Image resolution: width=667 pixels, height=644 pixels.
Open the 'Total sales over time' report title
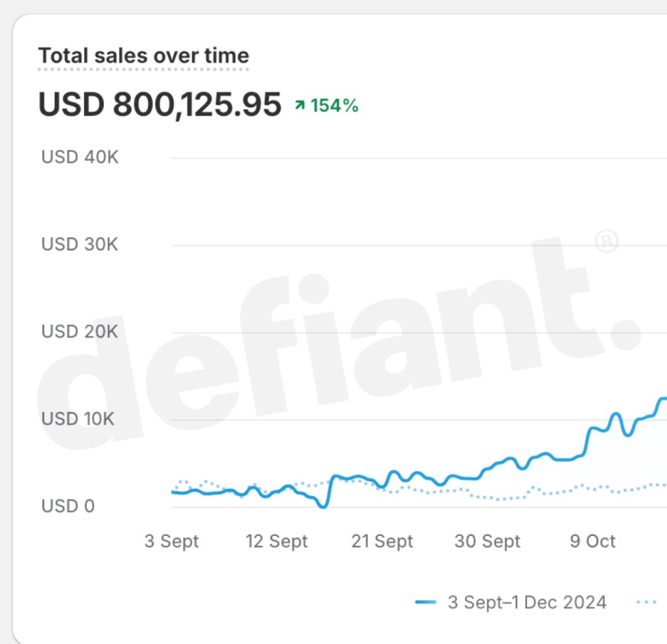143,56
